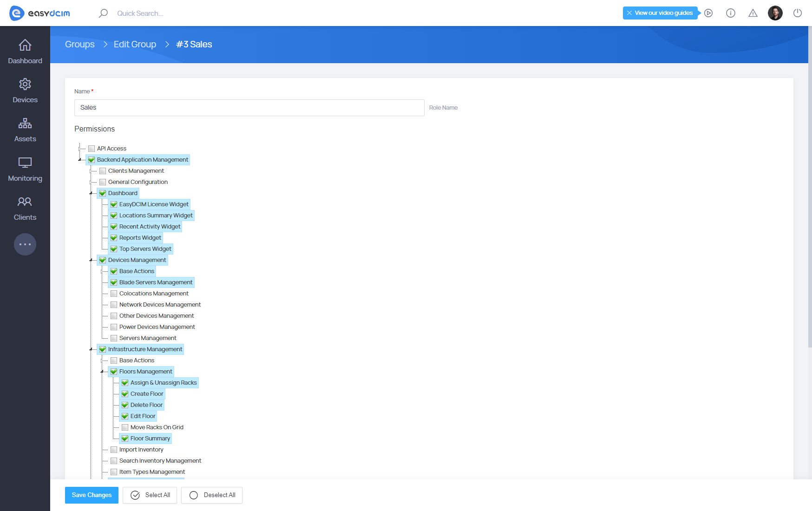The image size is (812, 511).
Task: Collapse the Floors Management tree node
Action: click(102, 372)
